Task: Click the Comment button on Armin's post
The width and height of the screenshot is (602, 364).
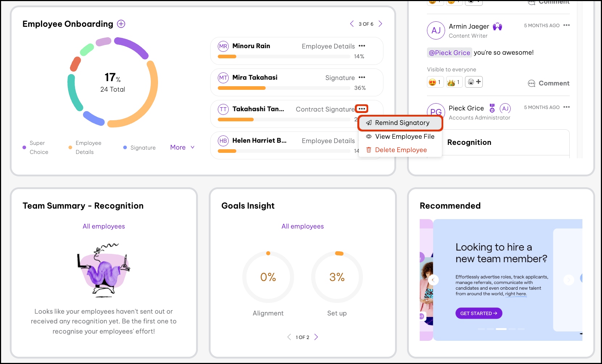Action: [x=549, y=83]
